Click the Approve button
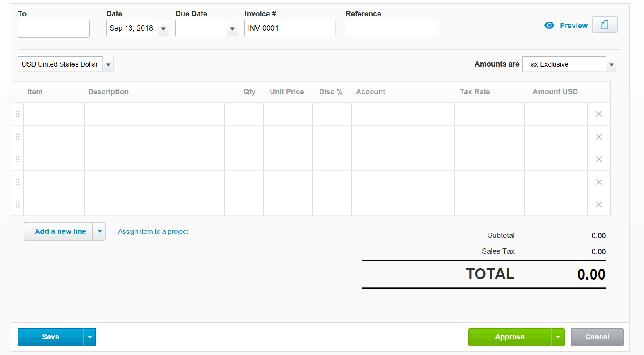 510,337
